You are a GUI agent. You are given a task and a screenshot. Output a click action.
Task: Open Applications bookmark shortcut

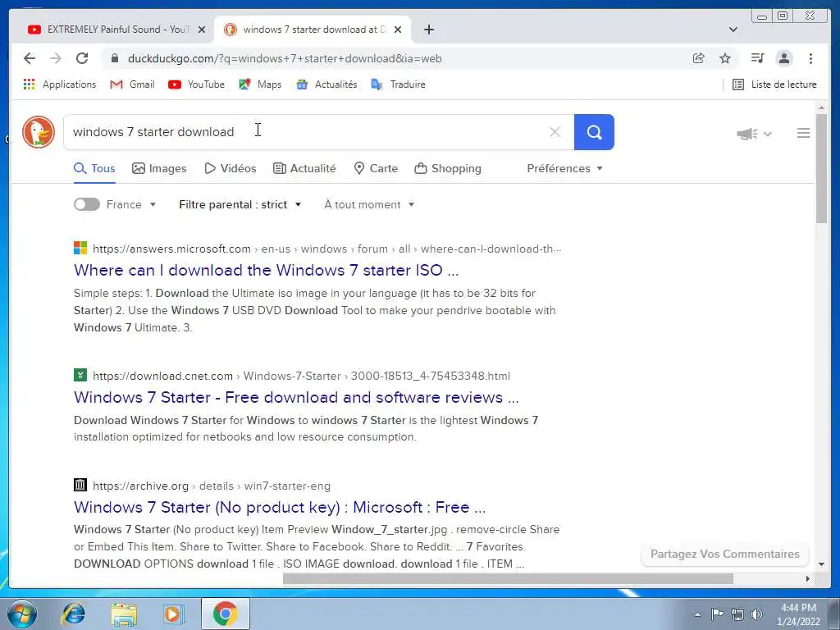(x=59, y=84)
